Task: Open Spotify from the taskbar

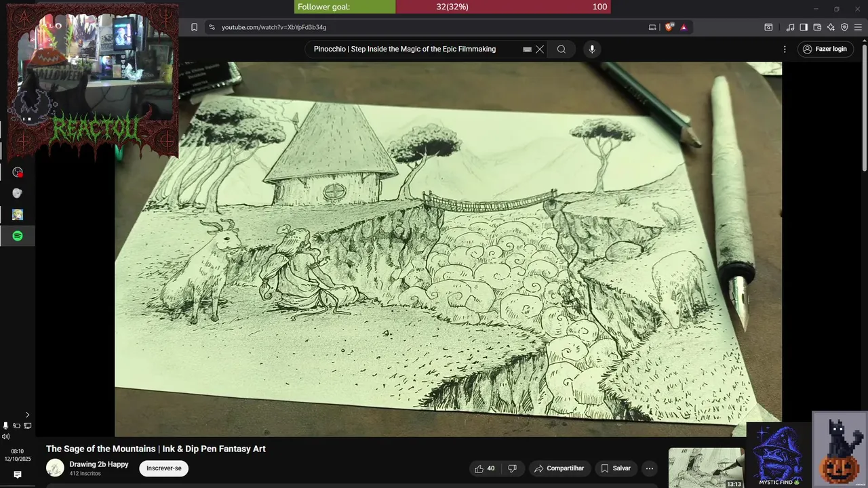Action: tap(18, 236)
